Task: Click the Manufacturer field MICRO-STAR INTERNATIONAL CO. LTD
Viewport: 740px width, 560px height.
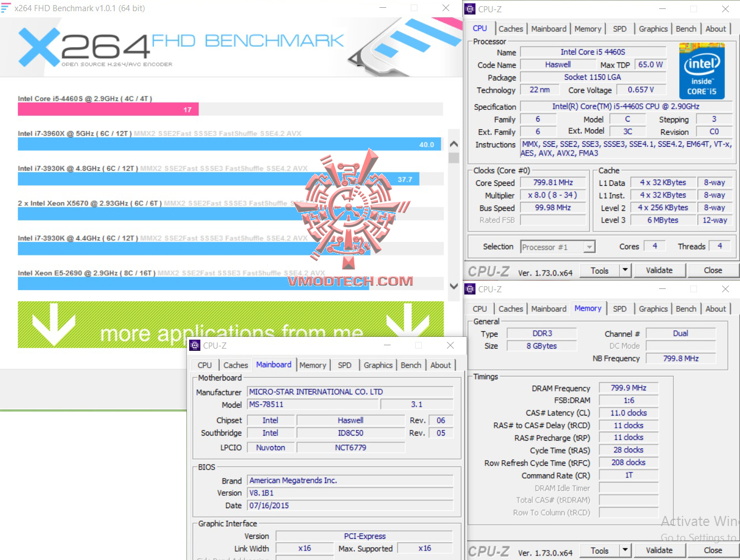Action: click(350, 392)
